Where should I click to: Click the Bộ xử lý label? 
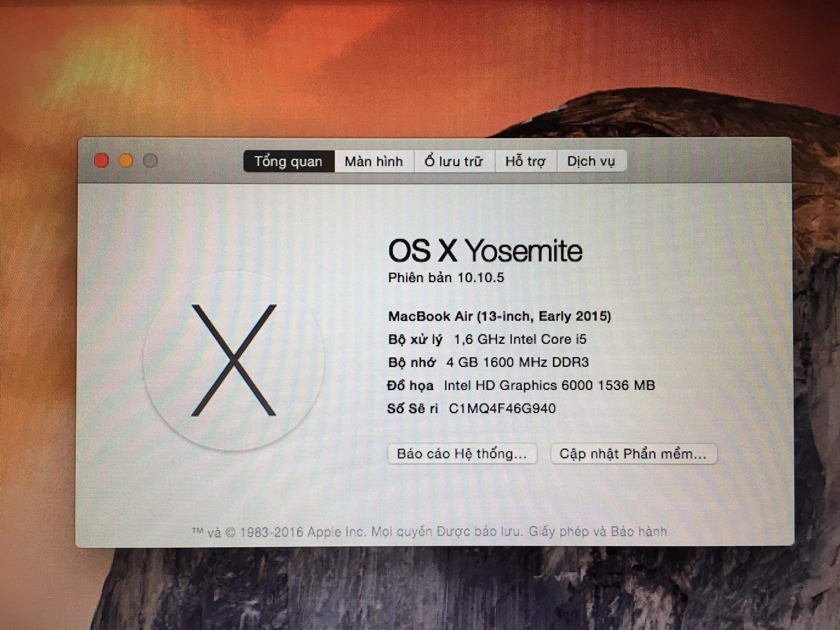[415, 340]
